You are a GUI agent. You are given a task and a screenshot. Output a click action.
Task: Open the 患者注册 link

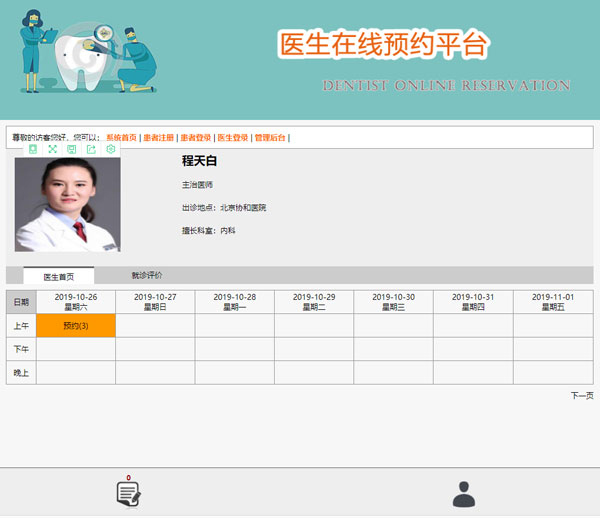click(158, 137)
